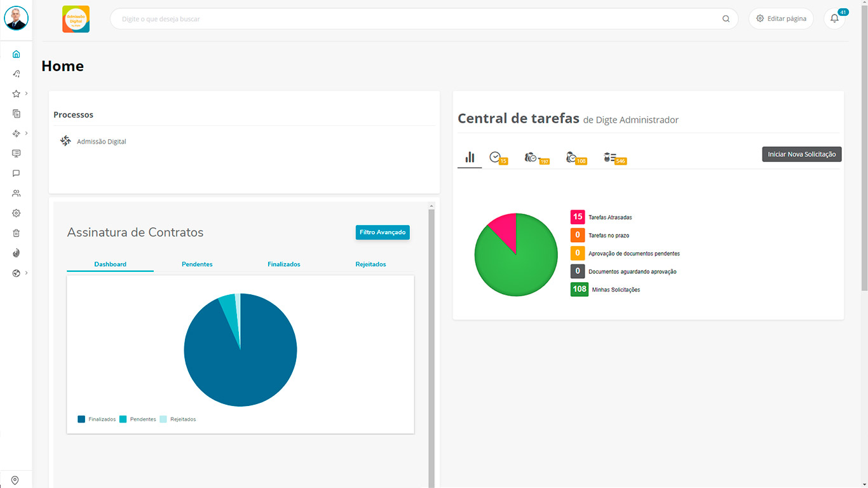The image size is (868, 488).
Task: Click the chat bubble icon in sidebar
Action: (x=17, y=173)
